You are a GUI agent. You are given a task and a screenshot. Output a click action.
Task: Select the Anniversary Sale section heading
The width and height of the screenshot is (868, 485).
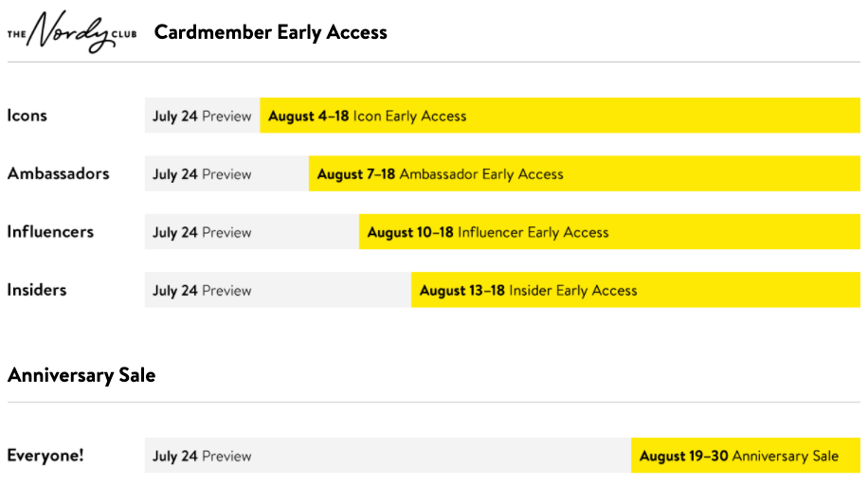pyautogui.click(x=81, y=375)
